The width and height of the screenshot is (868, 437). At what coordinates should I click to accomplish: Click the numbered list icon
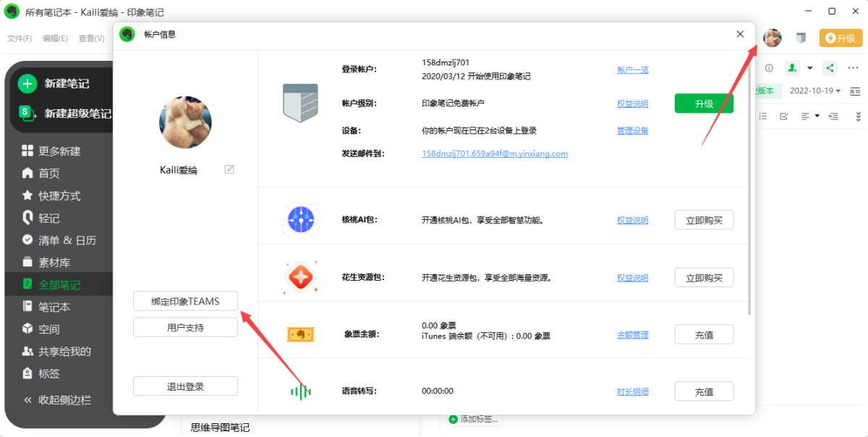(762, 116)
